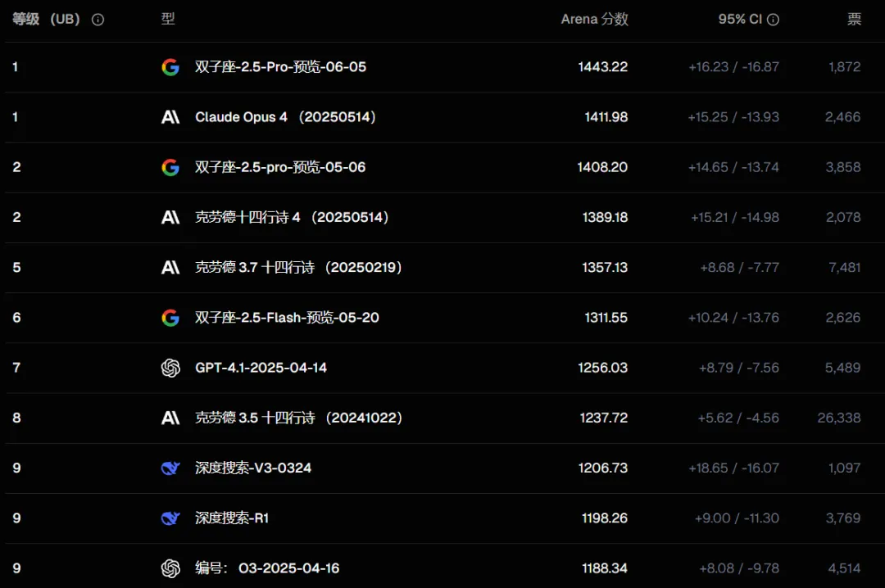Sort by 等级 (UB) column header
Image resolution: width=885 pixels, height=588 pixels.
click(46, 19)
